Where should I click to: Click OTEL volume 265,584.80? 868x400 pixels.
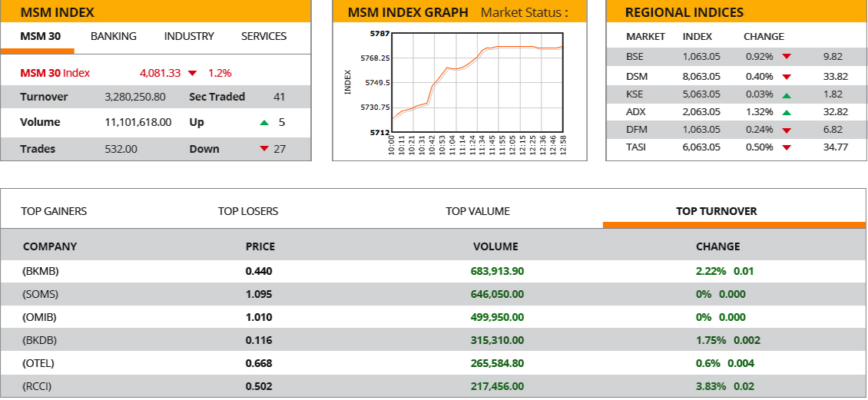[497, 363]
